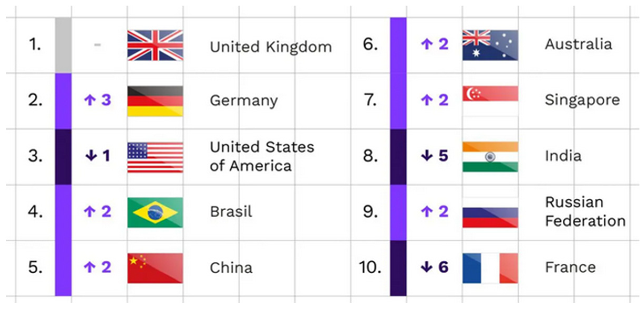Click the down 1 indicator beside USA
Viewport: 644px width, 311px height.
click(98, 156)
